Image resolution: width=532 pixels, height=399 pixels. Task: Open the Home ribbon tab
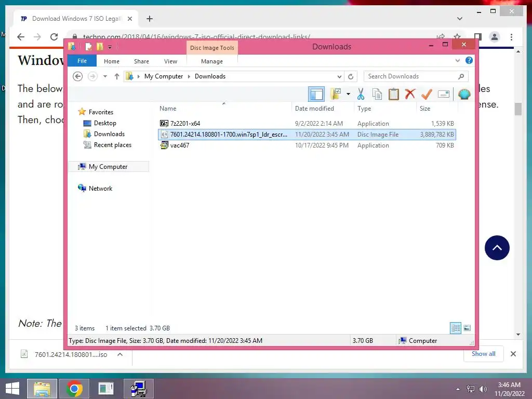point(112,61)
